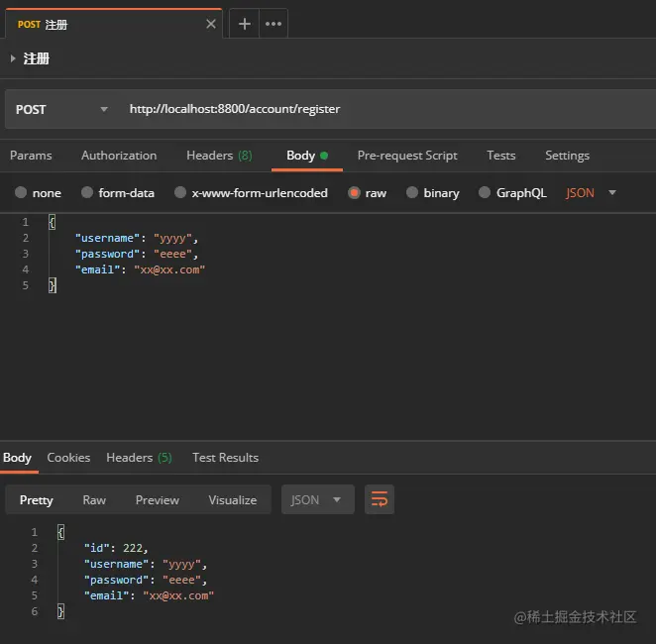Go to Pre-request Script tab
Screen dimensions: 656x644
[407, 156]
